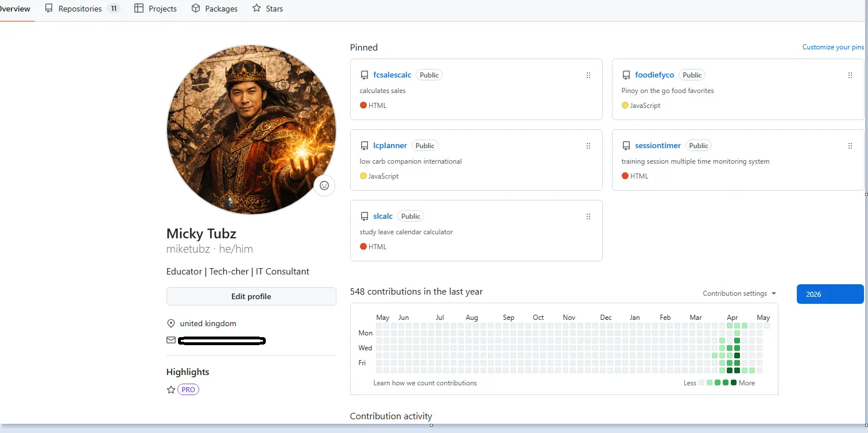
Task: Click the Highlights star icon
Action: click(x=170, y=389)
